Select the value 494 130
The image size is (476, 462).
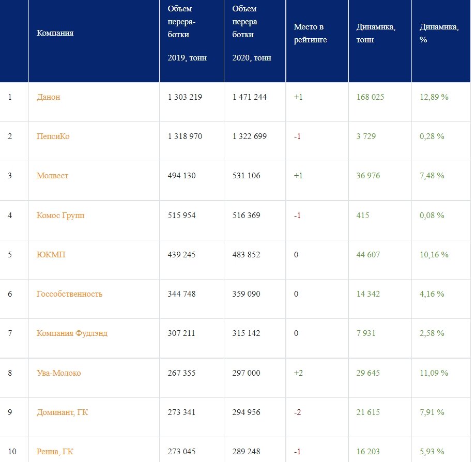[x=182, y=176]
